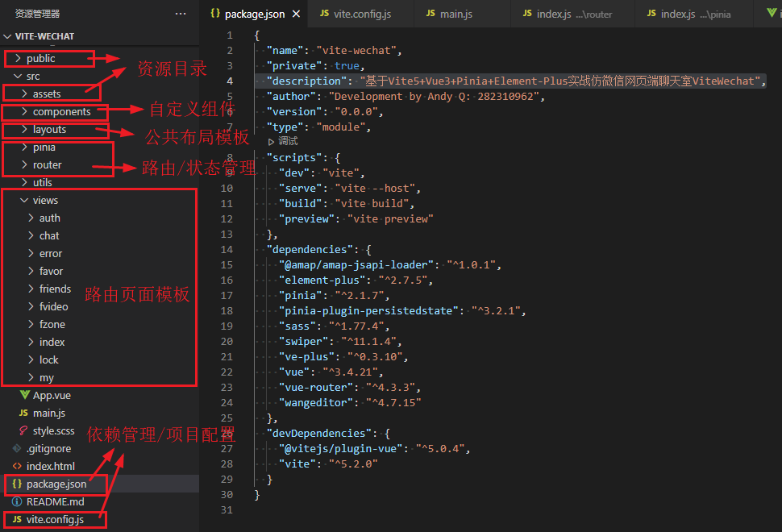Click the Vue icon beside App.vue
The height and width of the screenshot is (532, 782).
[24, 395]
